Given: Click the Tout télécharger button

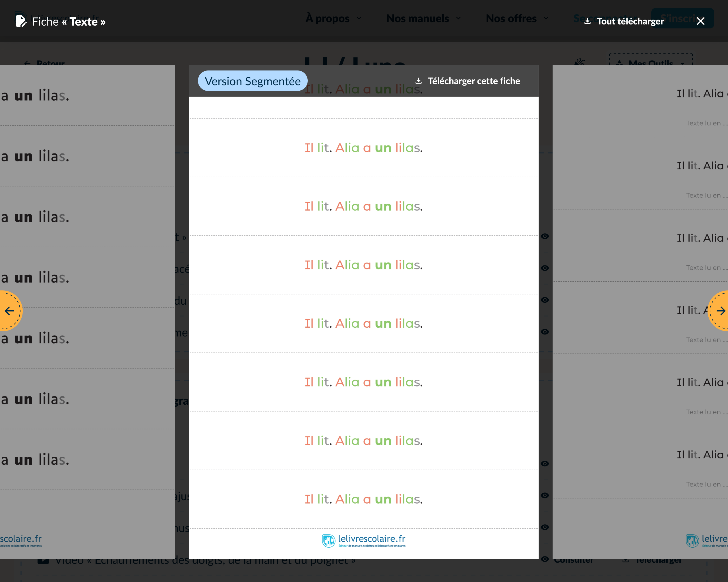Looking at the screenshot, I should pyautogui.click(x=624, y=21).
